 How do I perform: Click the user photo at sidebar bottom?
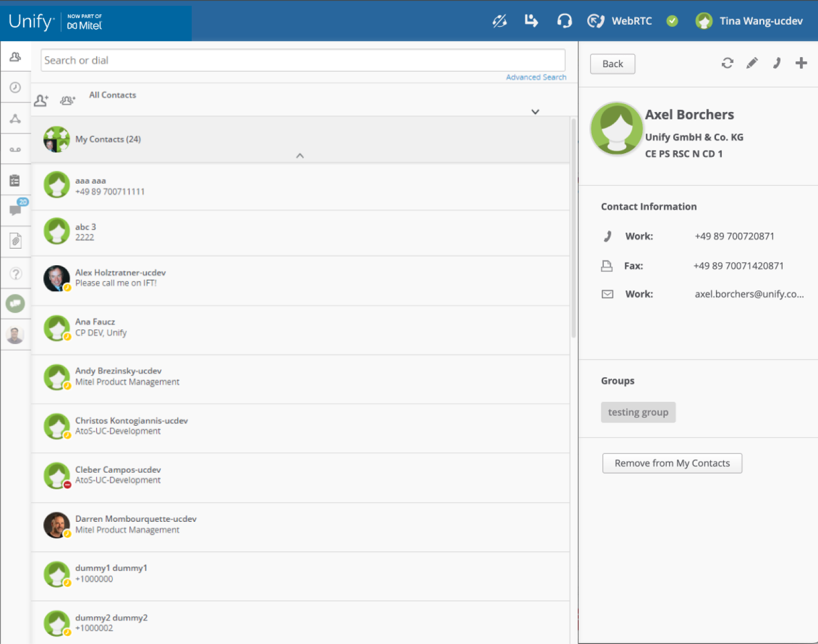point(15,335)
